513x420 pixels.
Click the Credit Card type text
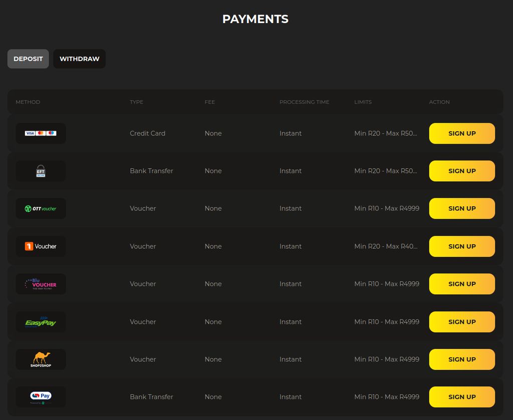click(148, 133)
